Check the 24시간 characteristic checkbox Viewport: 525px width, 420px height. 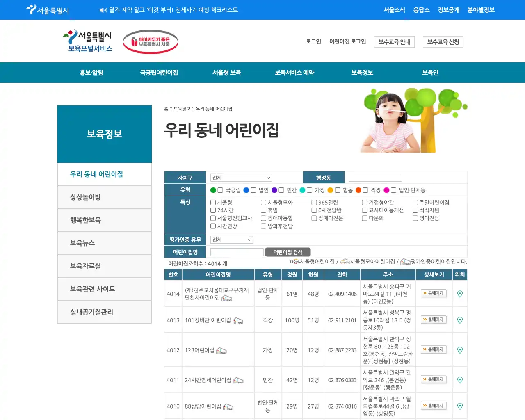click(x=213, y=210)
